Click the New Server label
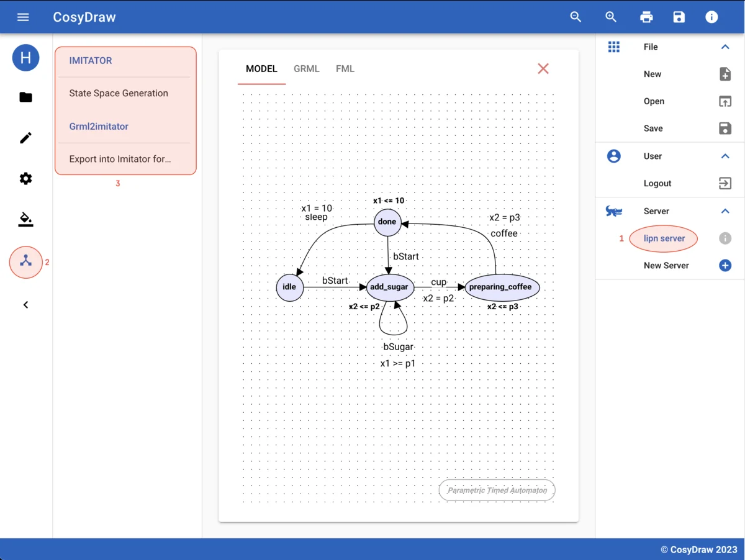The height and width of the screenshot is (560, 745). click(x=666, y=266)
